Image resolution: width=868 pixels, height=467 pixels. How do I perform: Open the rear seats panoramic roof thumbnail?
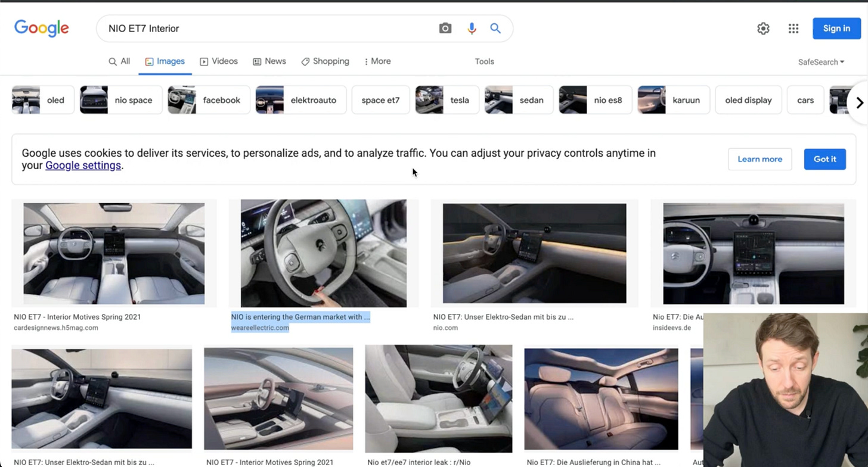click(601, 398)
